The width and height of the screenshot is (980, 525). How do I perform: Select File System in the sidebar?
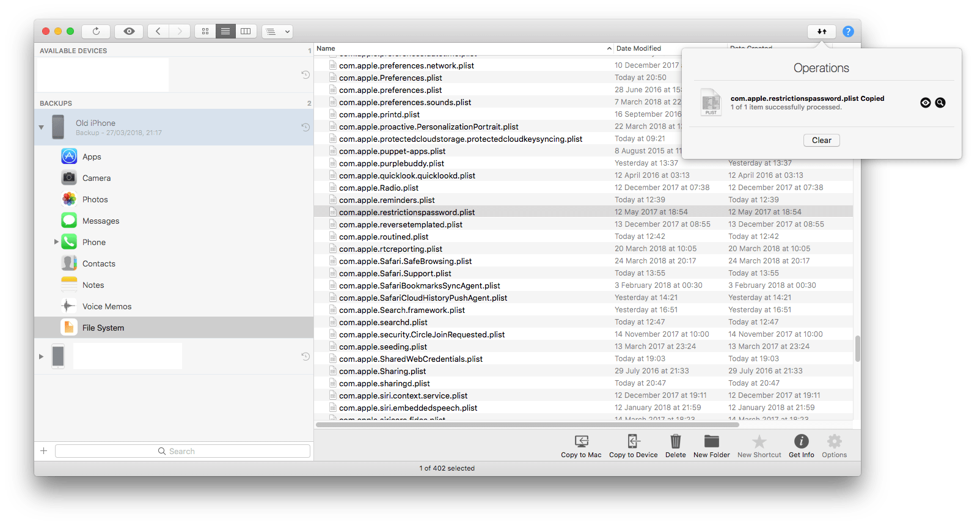pyautogui.click(x=174, y=328)
